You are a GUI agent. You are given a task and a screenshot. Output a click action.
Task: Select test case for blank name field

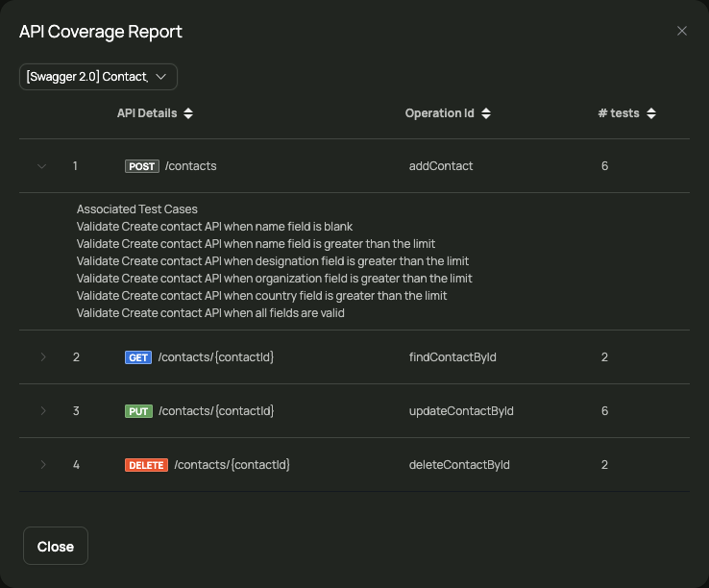(214, 227)
